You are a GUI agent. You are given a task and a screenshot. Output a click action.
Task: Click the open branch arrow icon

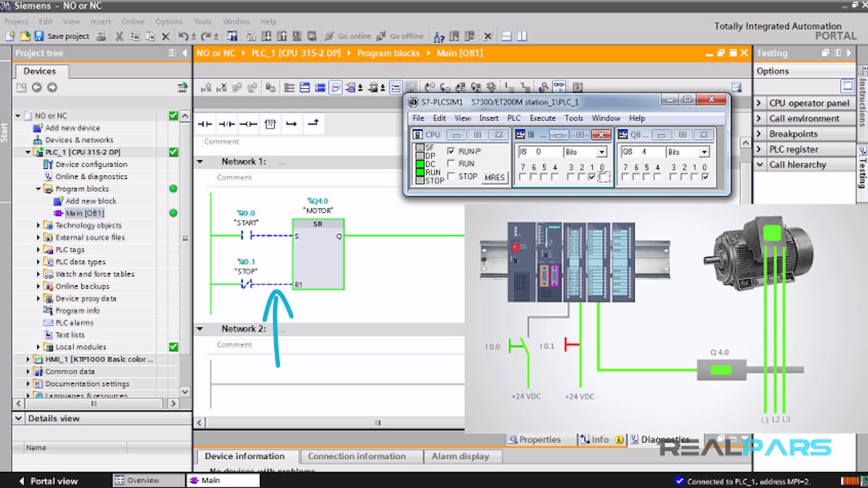click(x=292, y=124)
